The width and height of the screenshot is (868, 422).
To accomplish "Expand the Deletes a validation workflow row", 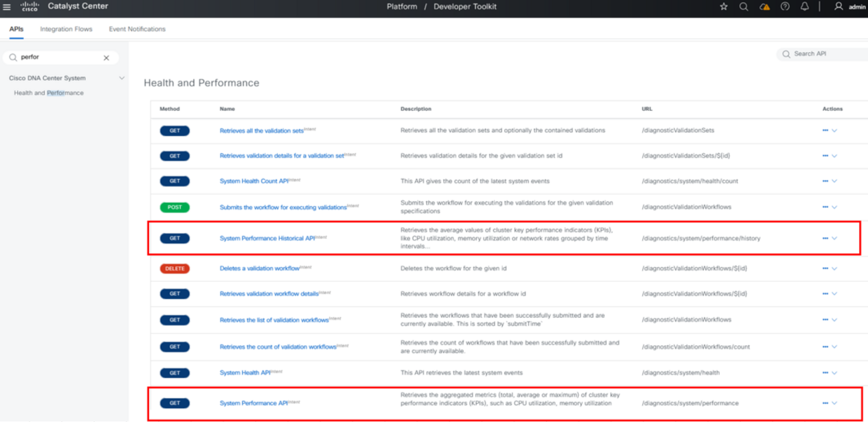I will coord(835,268).
